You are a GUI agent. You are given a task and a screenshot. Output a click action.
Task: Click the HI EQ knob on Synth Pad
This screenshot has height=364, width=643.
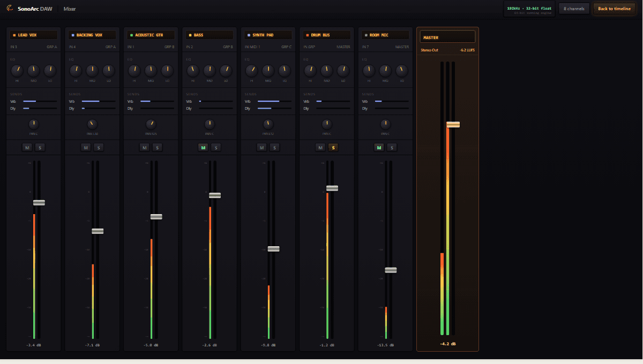coord(252,70)
